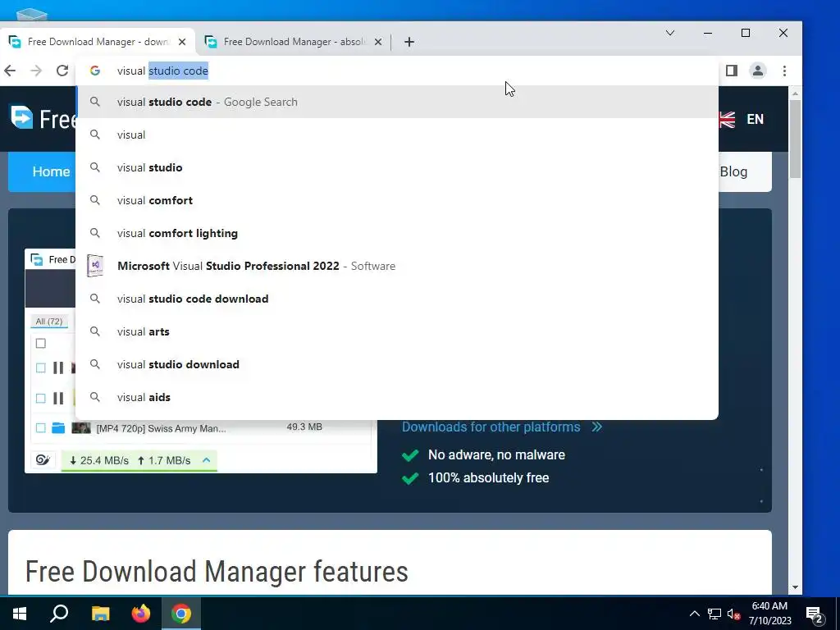
Task: Click the page vertical scrollbar thumb
Action: point(795,139)
